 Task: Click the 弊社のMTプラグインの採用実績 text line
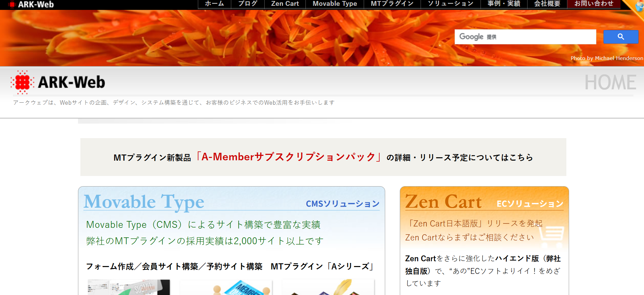tap(205, 241)
